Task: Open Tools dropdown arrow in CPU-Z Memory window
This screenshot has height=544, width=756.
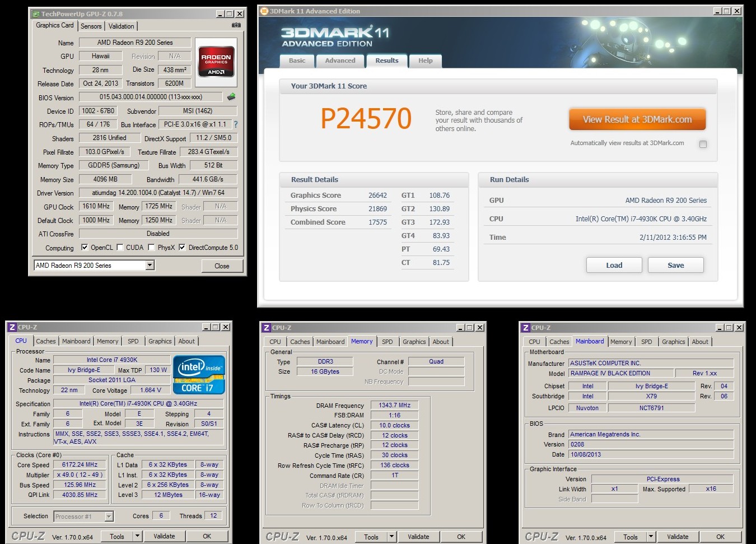Action: click(392, 537)
